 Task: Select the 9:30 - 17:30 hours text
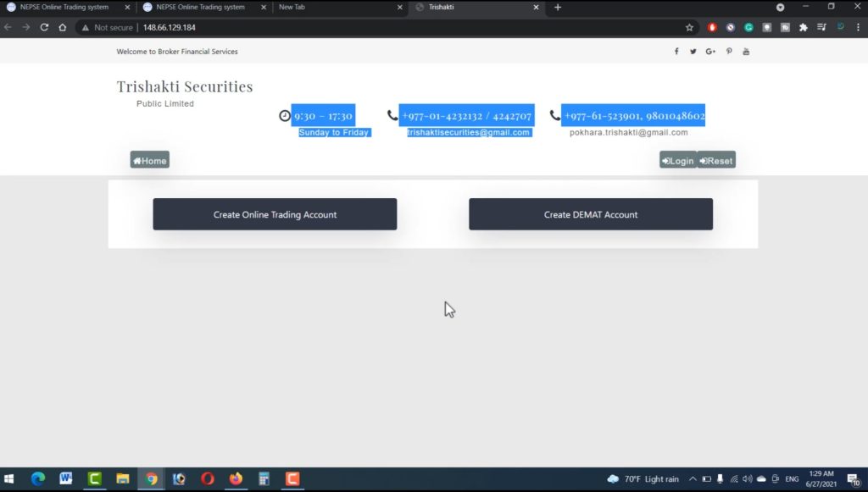pyautogui.click(x=323, y=115)
